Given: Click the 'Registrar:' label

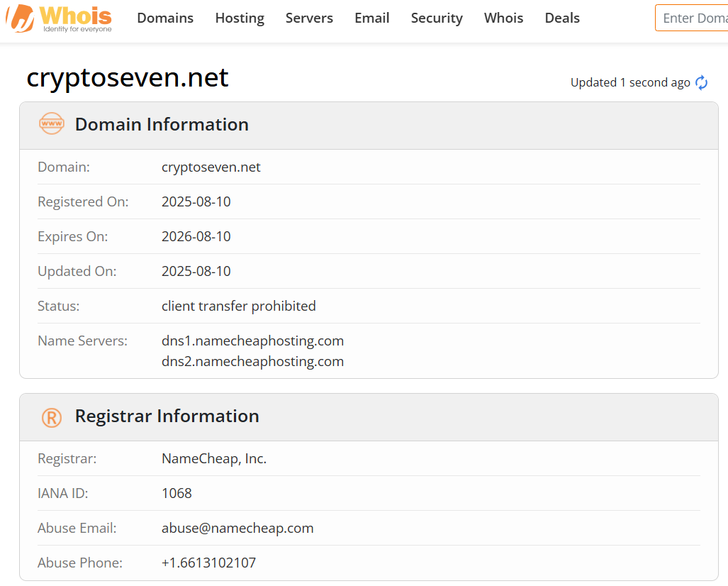Looking at the screenshot, I should pyautogui.click(x=67, y=459).
